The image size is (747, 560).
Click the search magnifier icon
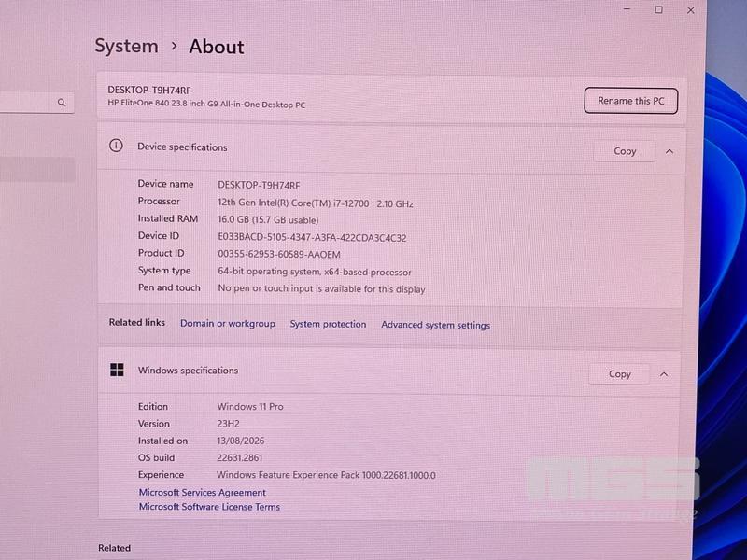(x=62, y=103)
